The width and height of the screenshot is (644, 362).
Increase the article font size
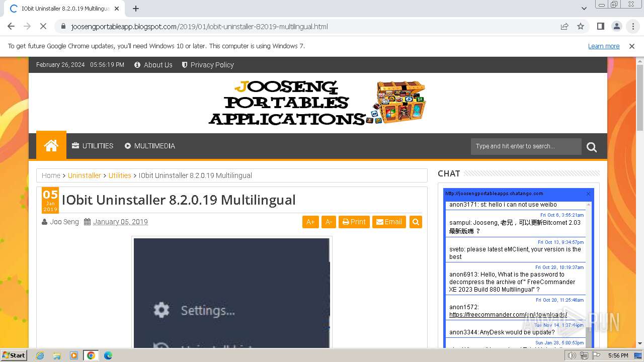pos(310,222)
